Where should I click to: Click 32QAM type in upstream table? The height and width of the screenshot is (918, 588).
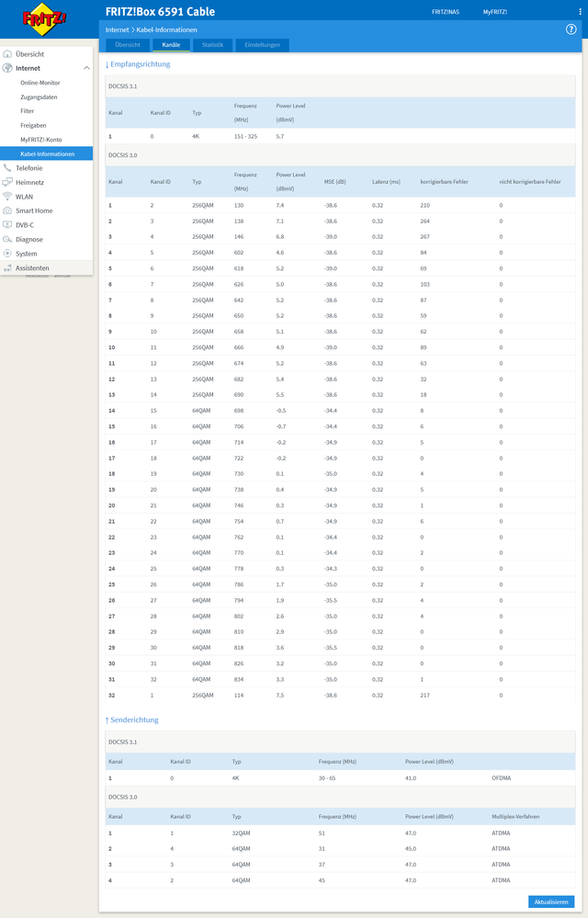(241, 833)
